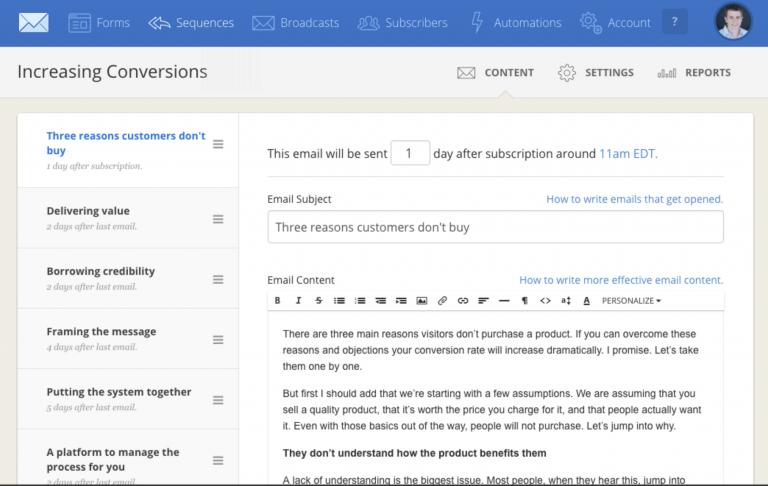Click the Email Subject text field
Image resolution: width=768 pixels, height=486 pixels.
(495, 227)
